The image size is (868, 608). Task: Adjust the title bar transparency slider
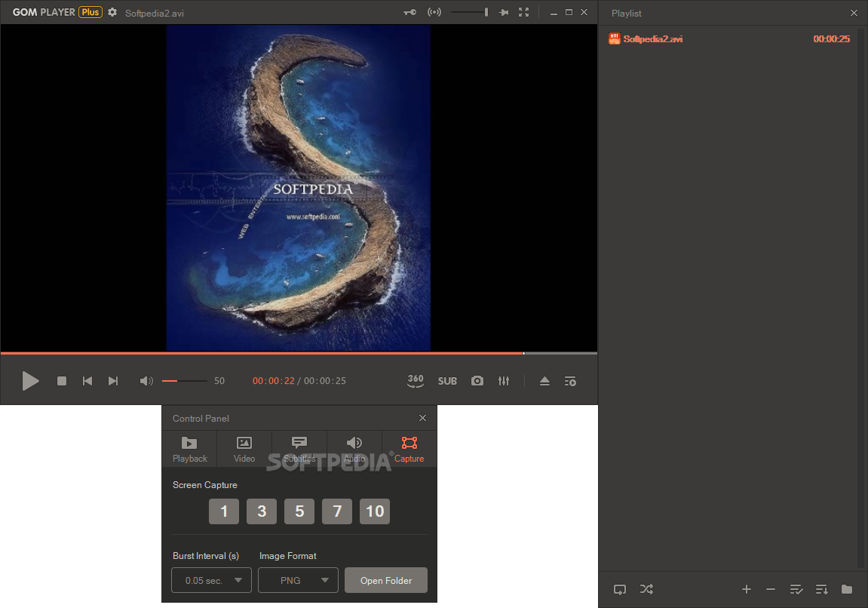point(469,12)
